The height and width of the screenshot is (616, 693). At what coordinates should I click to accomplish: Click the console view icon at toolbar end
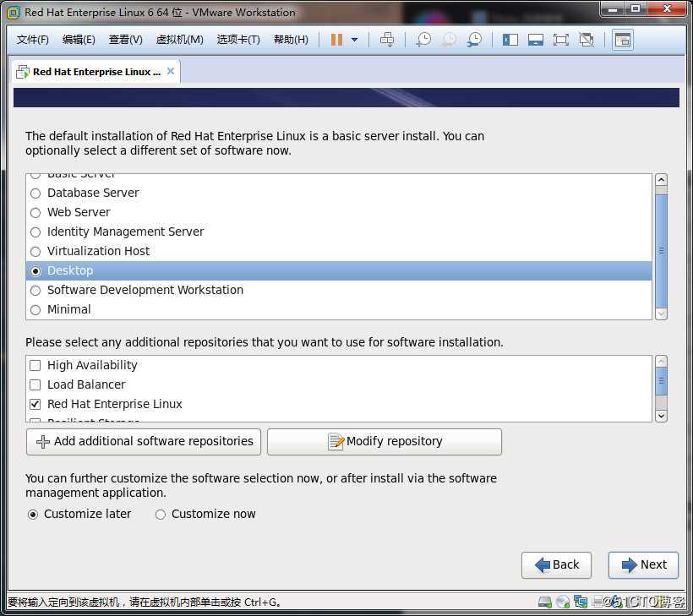(x=623, y=40)
